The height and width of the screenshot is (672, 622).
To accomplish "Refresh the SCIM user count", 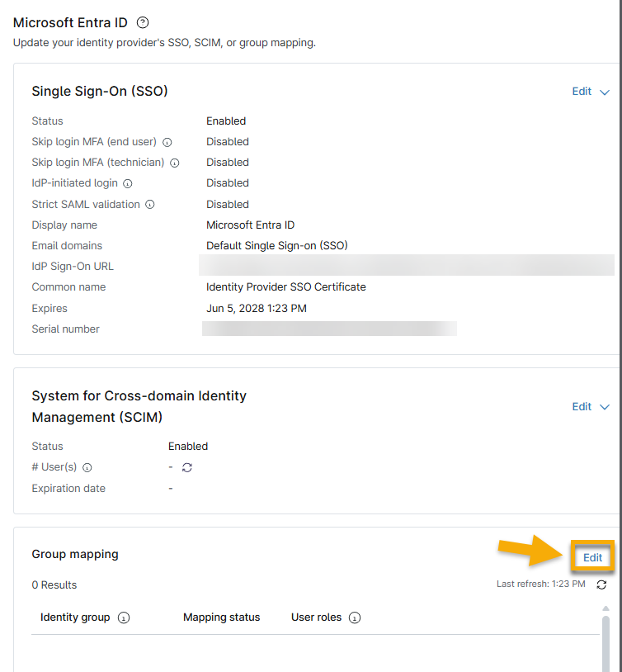I will coord(187,467).
